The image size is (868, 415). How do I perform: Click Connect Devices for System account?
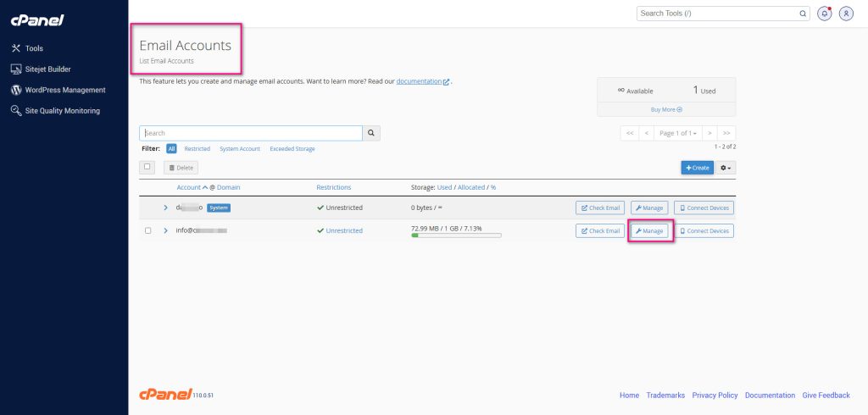point(704,208)
